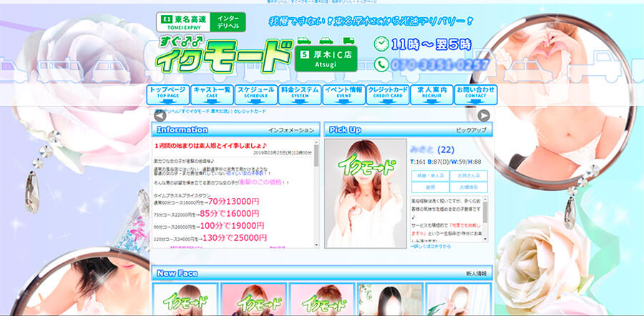Go to the CAST list tab

[x=211, y=95]
